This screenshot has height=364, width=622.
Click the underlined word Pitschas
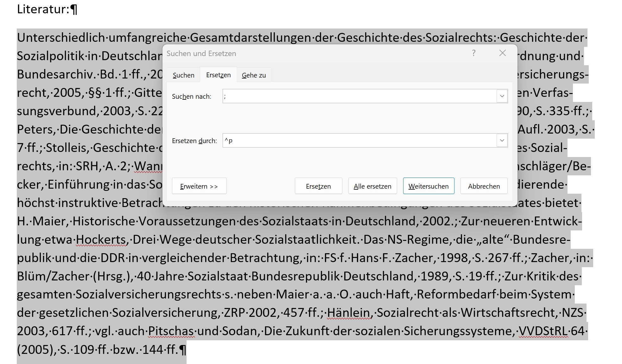(x=171, y=331)
